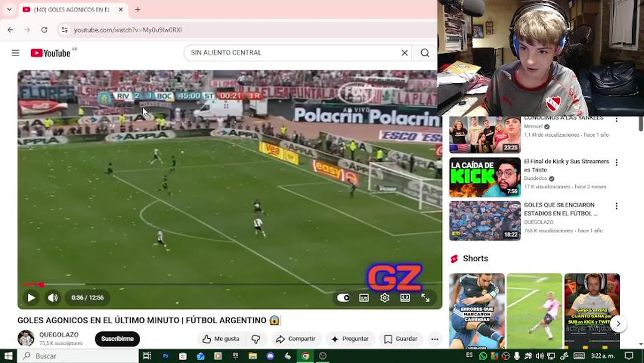The image size is (644, 363).
Task: Open options for Goles que silenciaron estadios
Action: pos(616,206)
